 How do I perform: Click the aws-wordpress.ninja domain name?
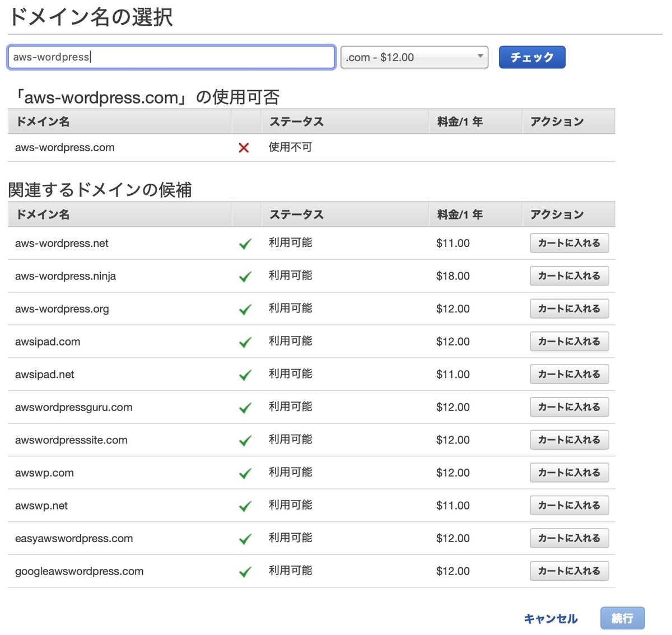[66, 276]
